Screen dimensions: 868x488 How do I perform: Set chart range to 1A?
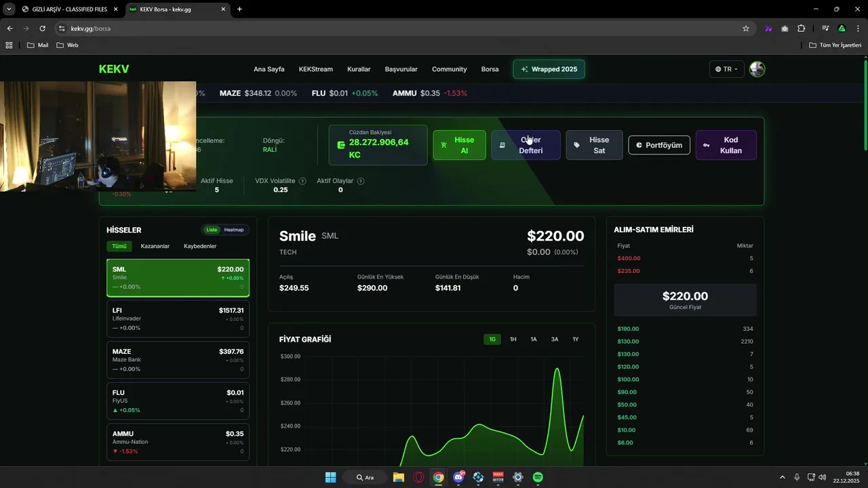[x=534, y=339]
